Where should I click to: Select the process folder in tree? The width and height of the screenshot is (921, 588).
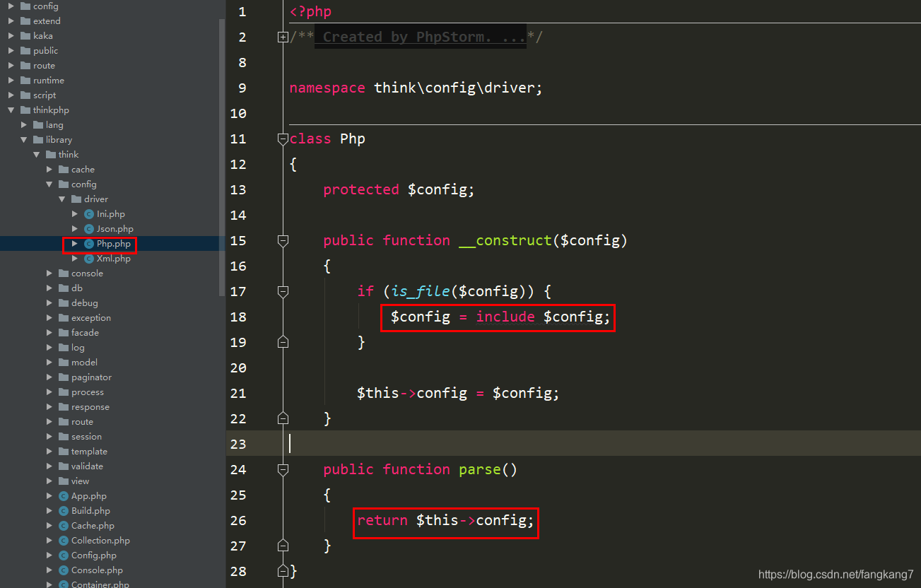(88, 392)
